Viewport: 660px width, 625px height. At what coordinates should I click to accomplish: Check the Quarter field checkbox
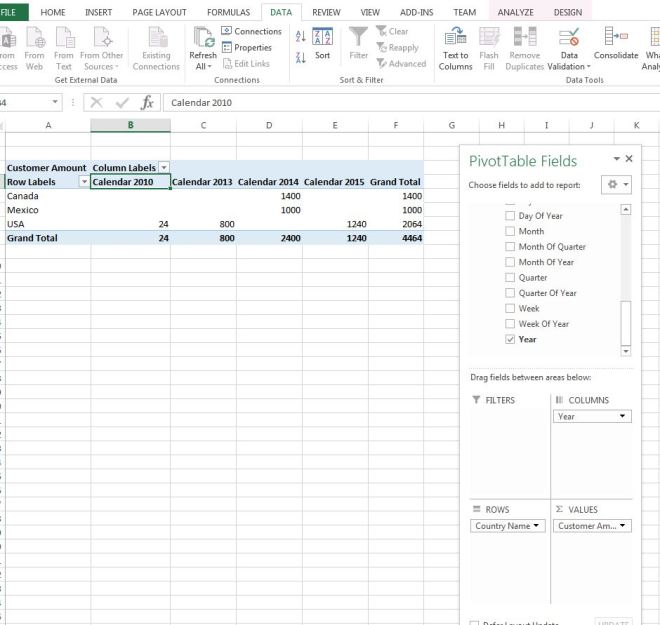511,278
